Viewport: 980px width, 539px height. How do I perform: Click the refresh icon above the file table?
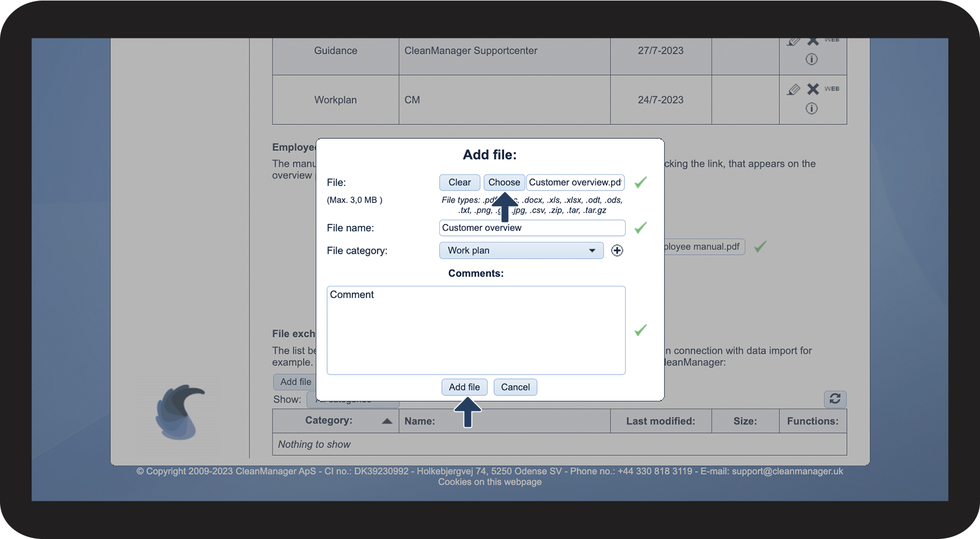pos(835,399)
